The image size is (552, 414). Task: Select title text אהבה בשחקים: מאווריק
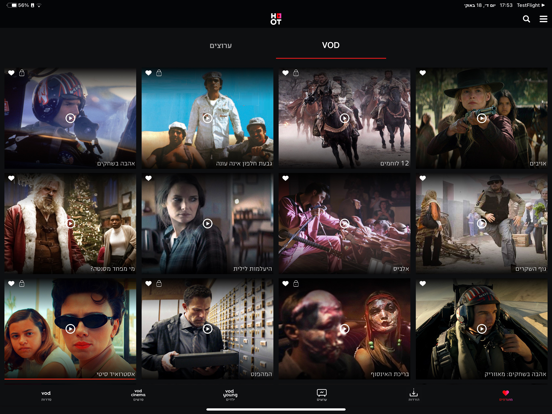(x=515, y=374)
